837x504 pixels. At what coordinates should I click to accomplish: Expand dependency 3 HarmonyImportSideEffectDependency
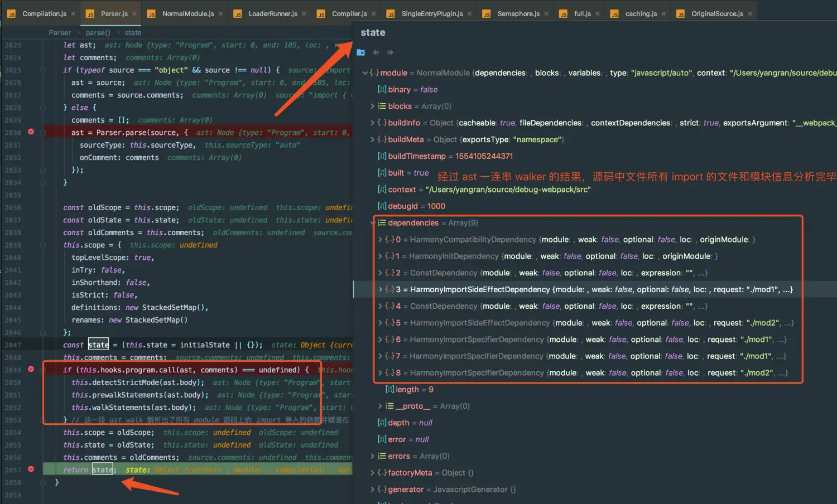(x=380, y=289)
